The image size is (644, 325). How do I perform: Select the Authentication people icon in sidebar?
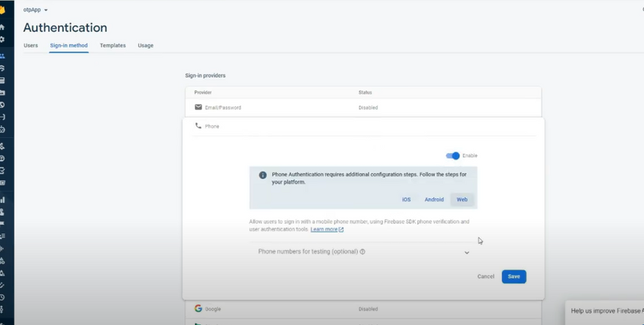2,56
